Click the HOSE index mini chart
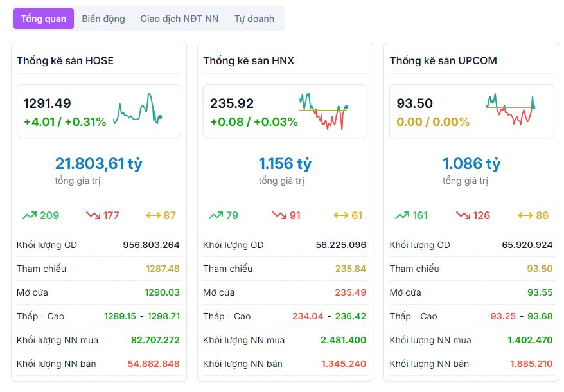 coord(137,110)
